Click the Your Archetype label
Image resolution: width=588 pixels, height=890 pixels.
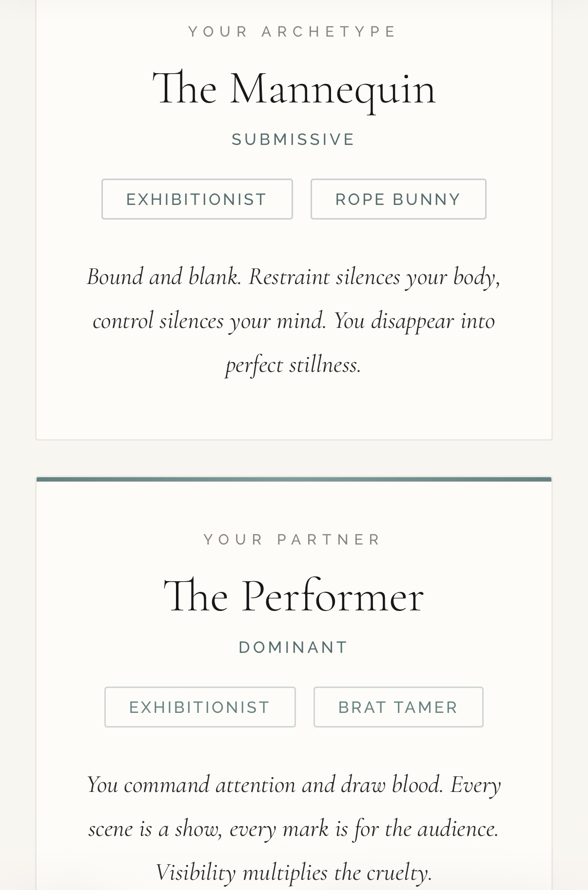coord(293,32)
